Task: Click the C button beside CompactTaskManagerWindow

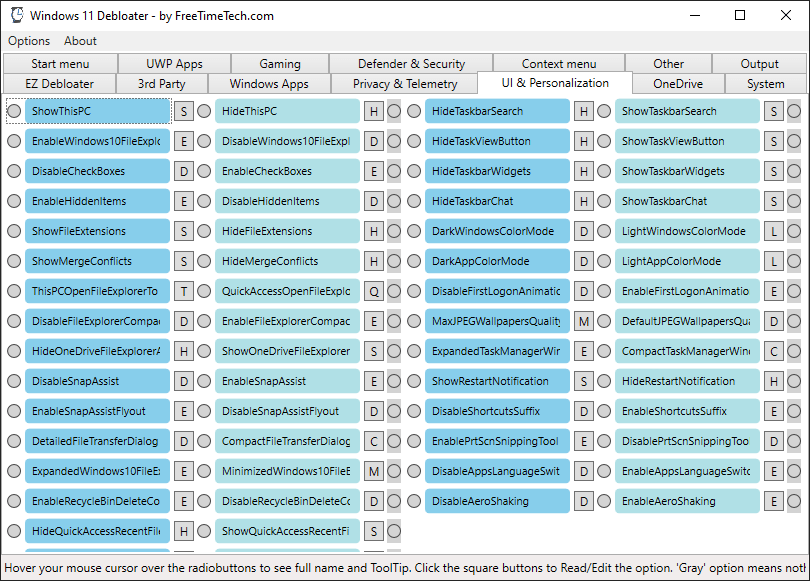Action: tap(774, 351)
